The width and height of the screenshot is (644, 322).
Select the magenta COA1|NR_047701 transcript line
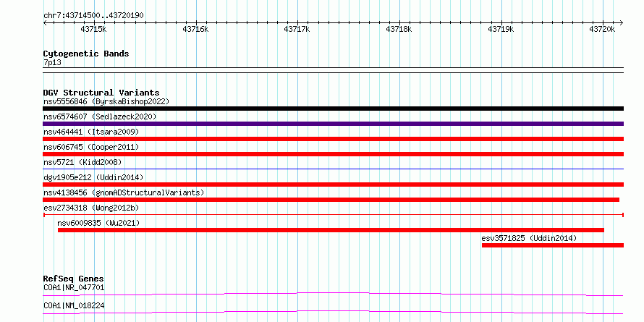click(333, 294)
